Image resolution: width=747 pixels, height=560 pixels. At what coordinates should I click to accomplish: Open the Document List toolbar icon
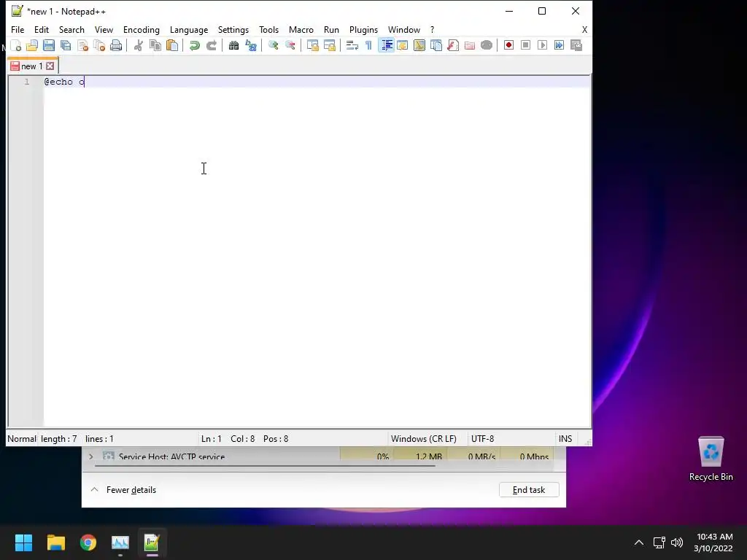point(436,45)
